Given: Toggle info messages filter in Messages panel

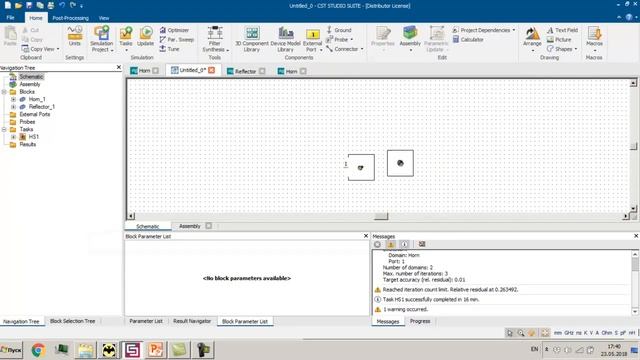Looking at the screenshot, I should point(404,244).
